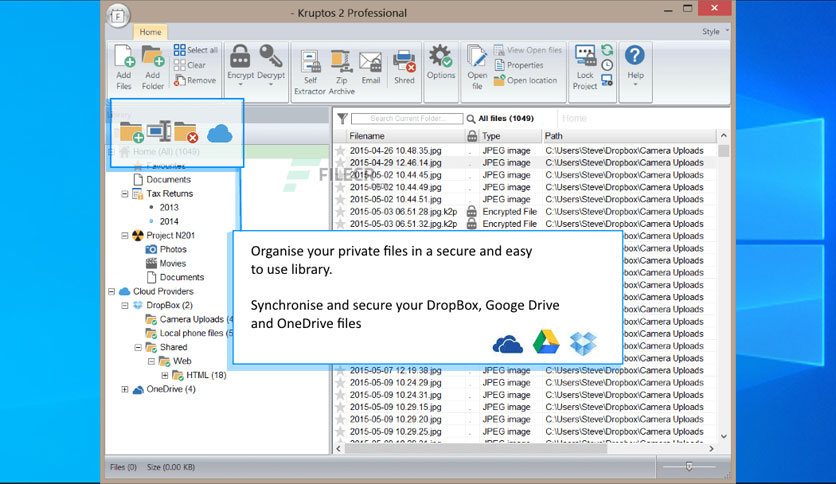Collapse the DropBox (2) node

[125, 305]
